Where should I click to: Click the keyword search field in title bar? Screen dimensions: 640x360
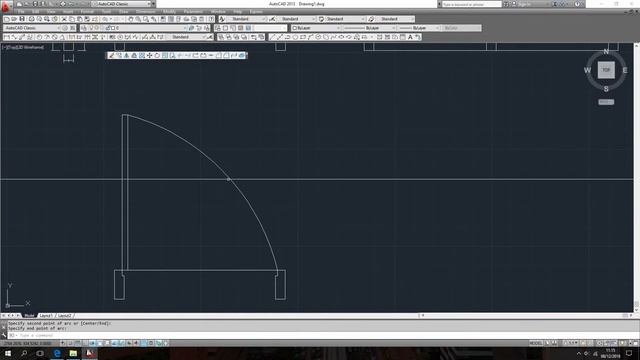click(472, 4)
